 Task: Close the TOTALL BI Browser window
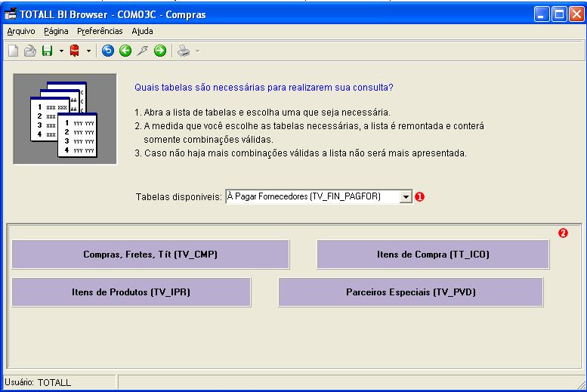coord(576,14)
